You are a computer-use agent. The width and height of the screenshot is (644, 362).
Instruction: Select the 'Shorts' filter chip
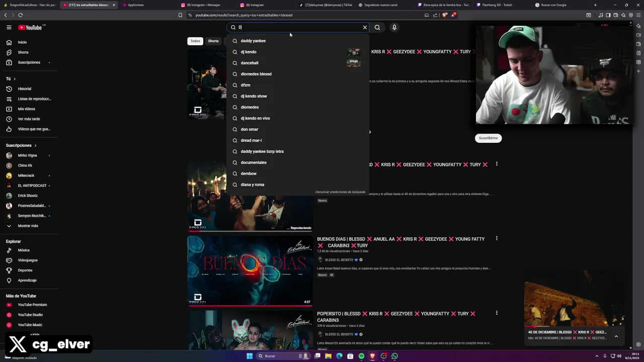[x=213, y=41]
